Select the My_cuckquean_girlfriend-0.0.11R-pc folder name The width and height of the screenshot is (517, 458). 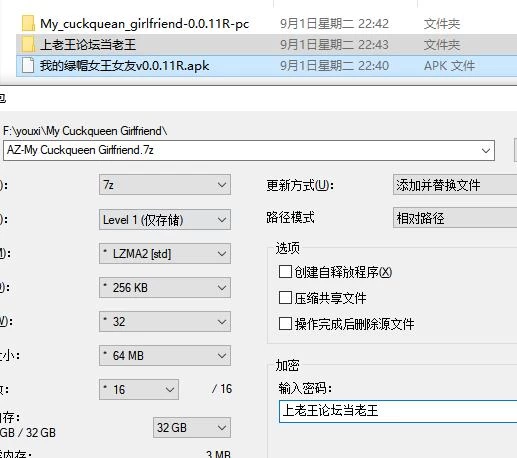click(144, 24)
